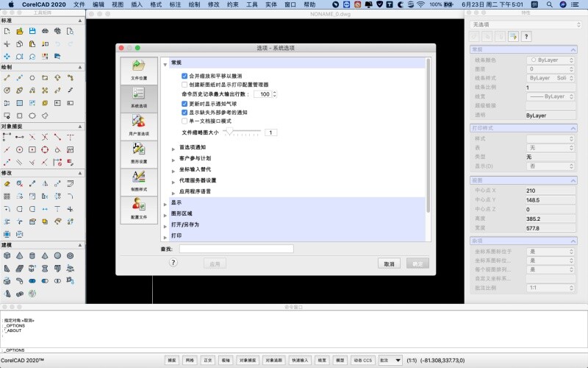Toggle 正交 ortho button in status bar
Viewport: 588px width, 368px height.
[208, 360]
